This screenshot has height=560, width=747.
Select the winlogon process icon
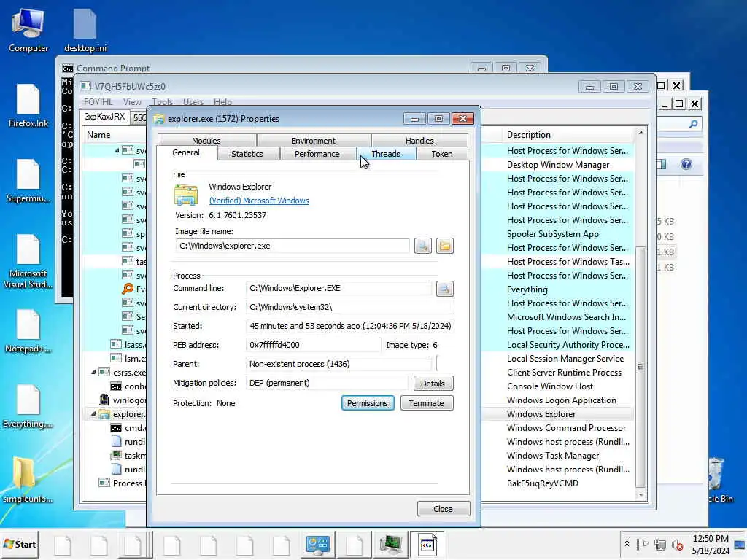104,400
